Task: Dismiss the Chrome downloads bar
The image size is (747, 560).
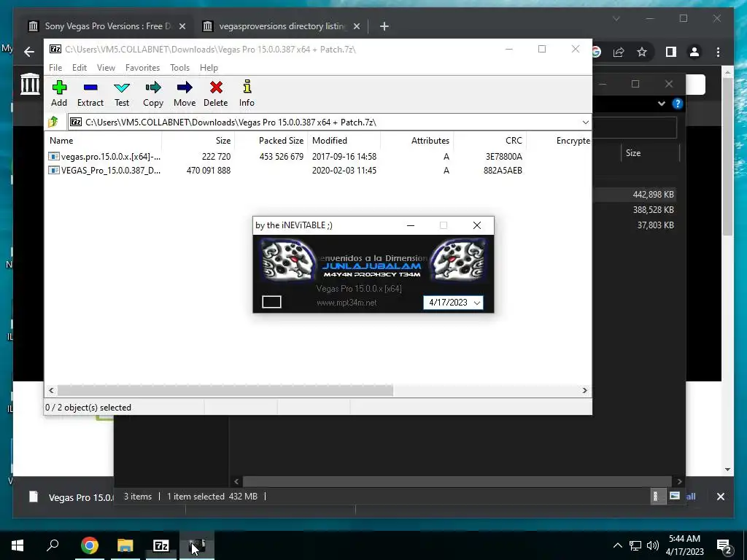Action: [720, 497]
